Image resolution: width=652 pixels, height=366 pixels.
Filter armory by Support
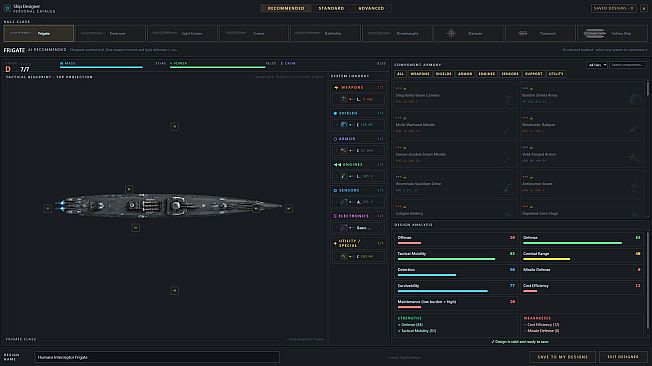[533, 74]
